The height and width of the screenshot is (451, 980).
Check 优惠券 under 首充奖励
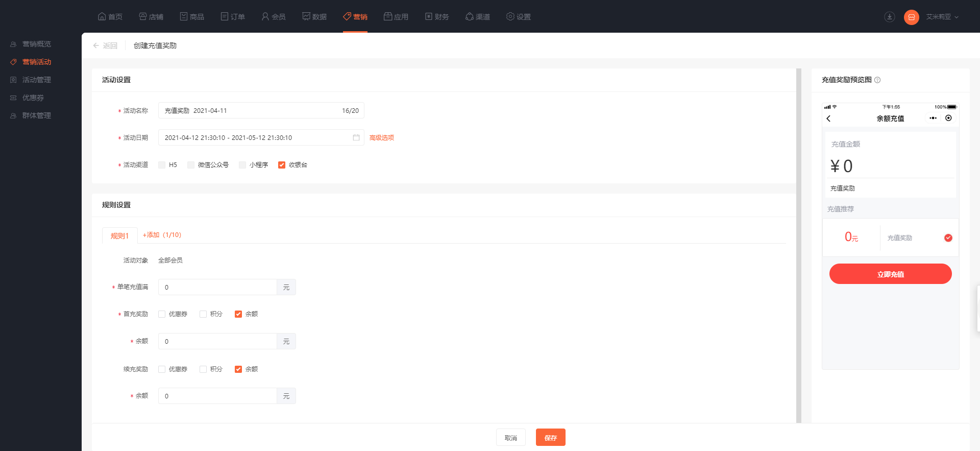point(162,314)
